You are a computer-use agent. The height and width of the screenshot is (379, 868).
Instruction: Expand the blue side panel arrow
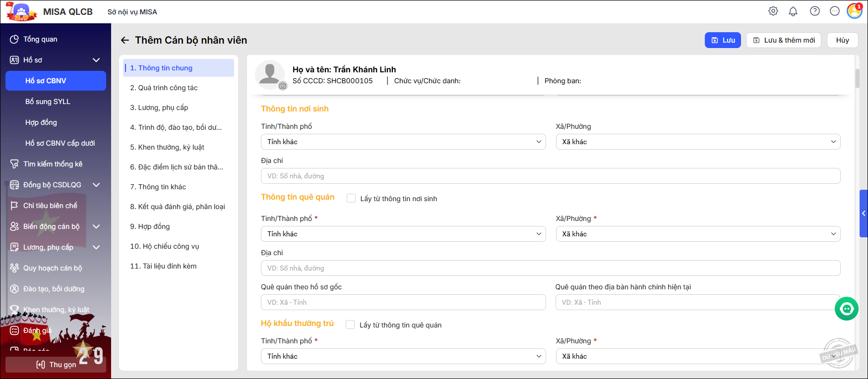tap(864, 213)
